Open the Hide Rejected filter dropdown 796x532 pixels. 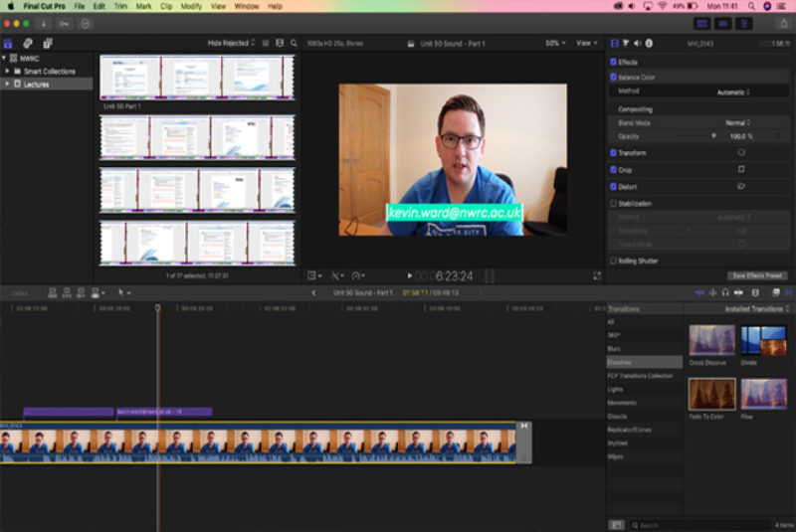coord(231,43)
